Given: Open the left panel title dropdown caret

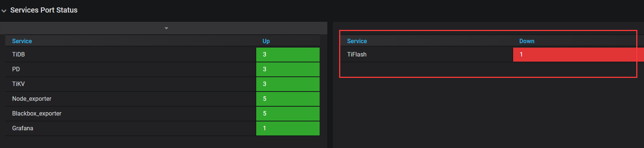Looking at the screenshot, I should 166,28.
